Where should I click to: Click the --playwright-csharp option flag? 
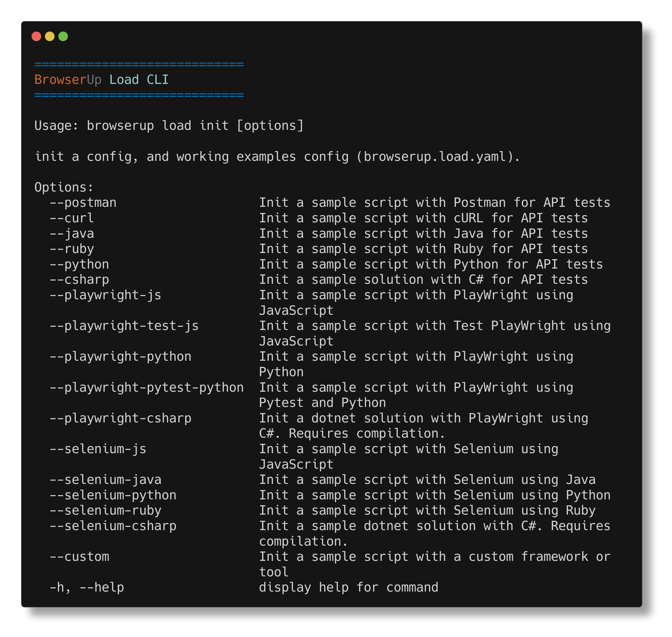(x=121, y=418)
